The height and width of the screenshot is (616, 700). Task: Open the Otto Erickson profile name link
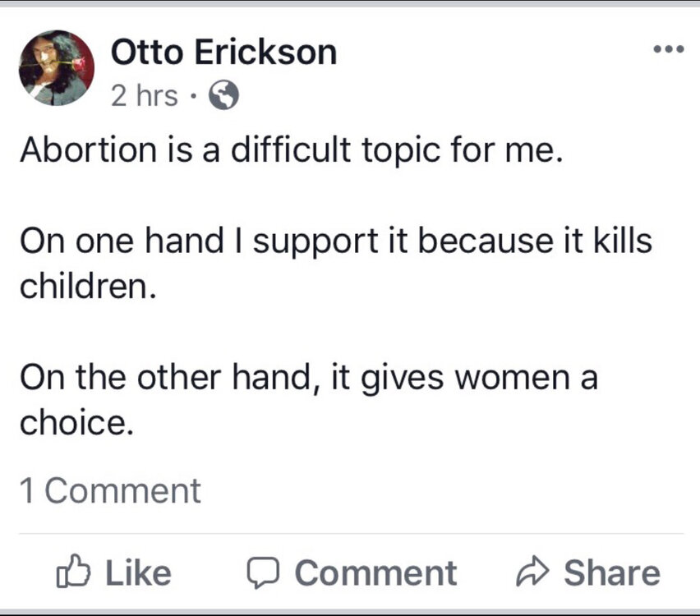click(x=223, y=53)
